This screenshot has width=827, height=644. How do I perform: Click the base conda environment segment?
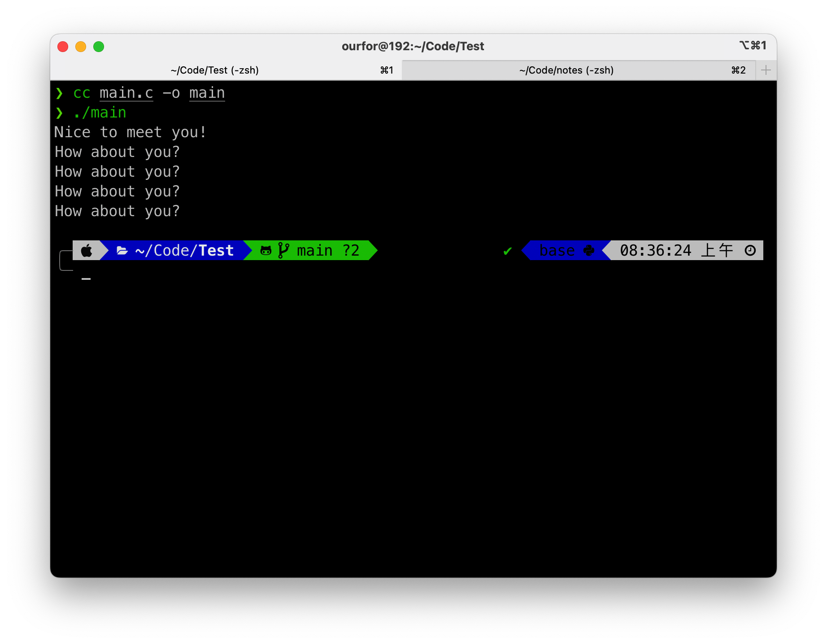[557, 251]
